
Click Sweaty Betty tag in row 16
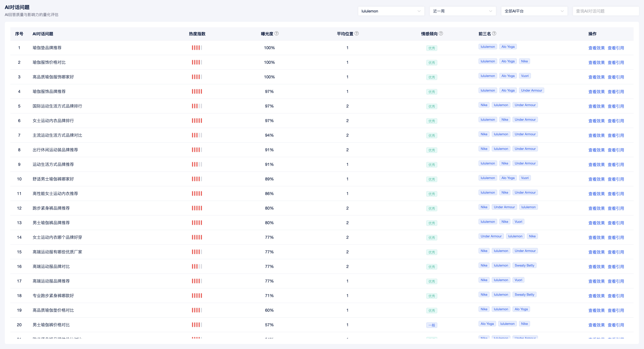tap(524, 265)
